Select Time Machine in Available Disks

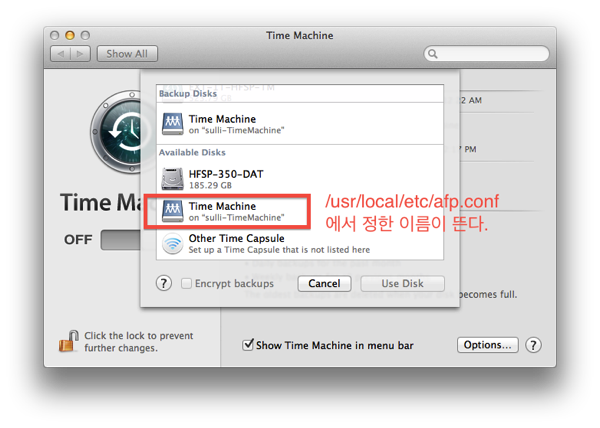point(300,211)
